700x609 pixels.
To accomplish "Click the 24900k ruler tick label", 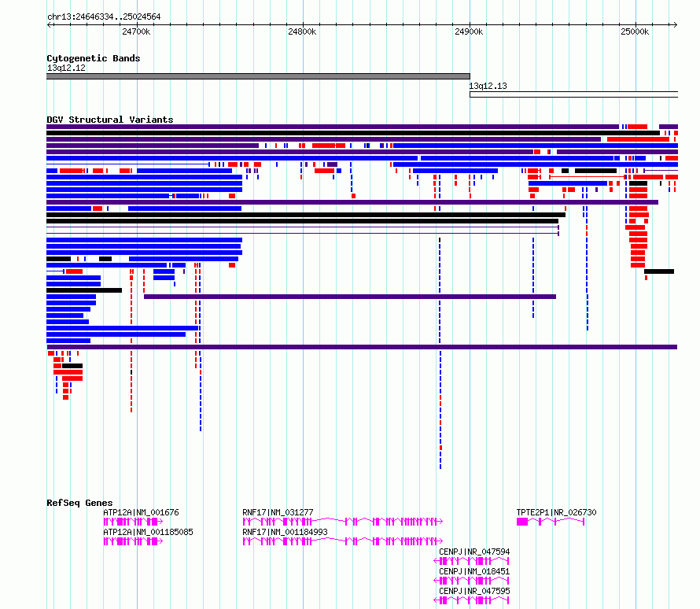I will tap(469, 31).
